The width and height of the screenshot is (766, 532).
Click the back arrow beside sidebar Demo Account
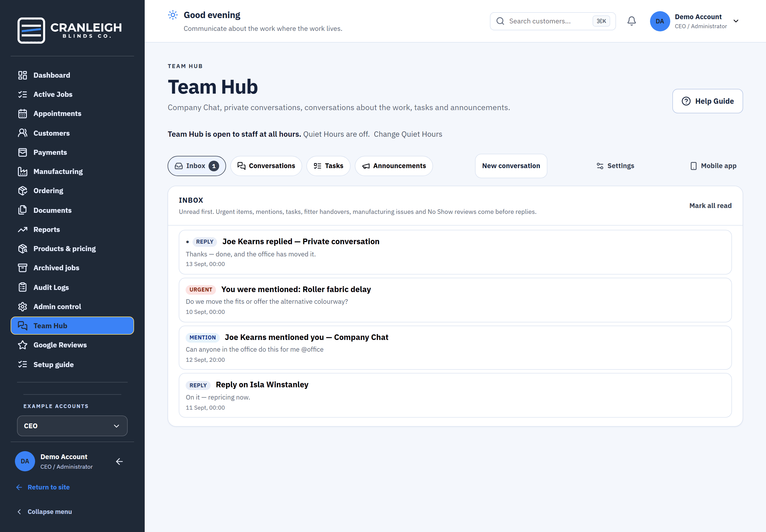(x=119, y=461)
